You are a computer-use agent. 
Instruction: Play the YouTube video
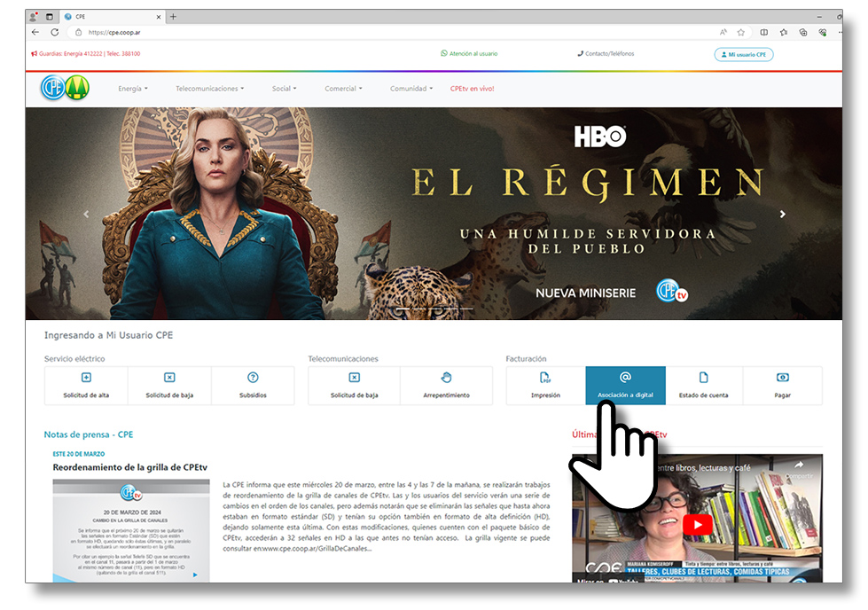click(698, 524)
